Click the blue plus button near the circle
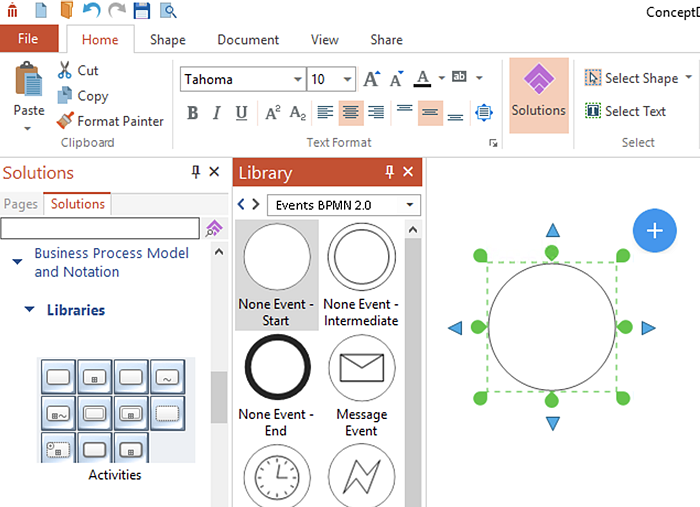This screenshot has height=507, width=700. 654,231
